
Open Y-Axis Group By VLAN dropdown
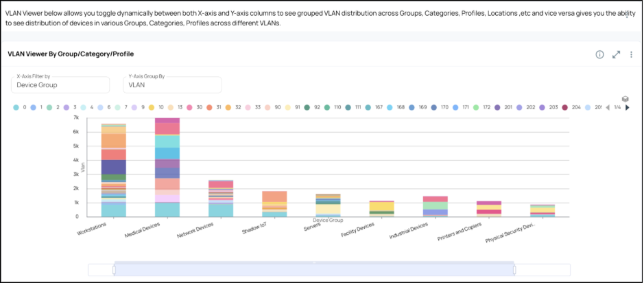click(171, 84)
